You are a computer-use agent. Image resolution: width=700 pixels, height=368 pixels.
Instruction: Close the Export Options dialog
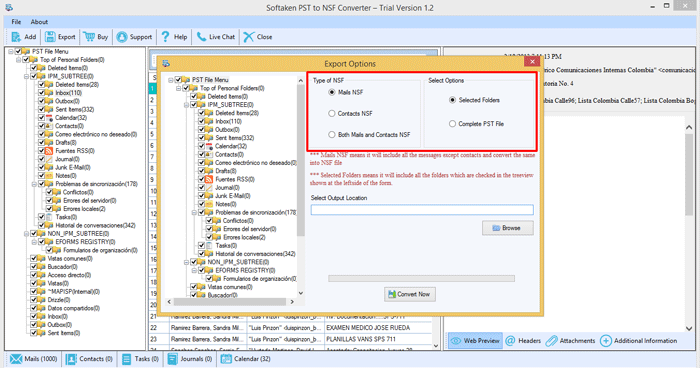[x=532, y=62]
